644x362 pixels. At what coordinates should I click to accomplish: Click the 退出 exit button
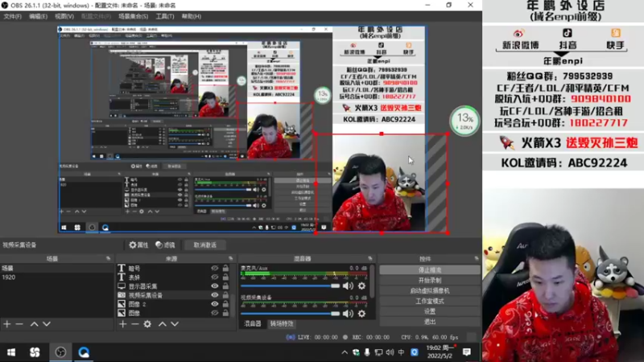430,321
